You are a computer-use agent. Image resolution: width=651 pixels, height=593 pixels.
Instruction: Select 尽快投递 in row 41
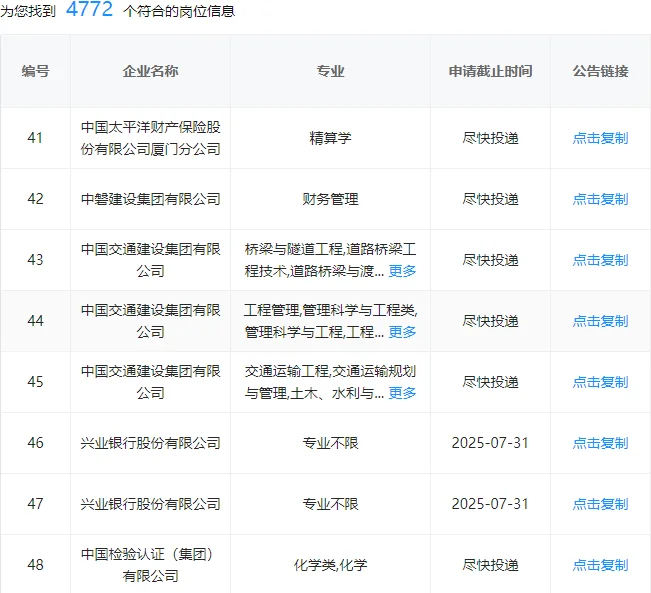coord(490,138)
